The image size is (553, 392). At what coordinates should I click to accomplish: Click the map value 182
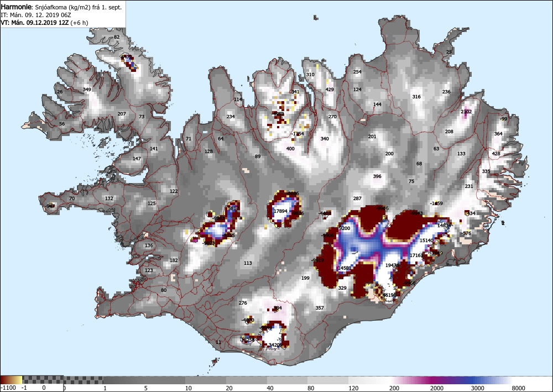(174, 260)
